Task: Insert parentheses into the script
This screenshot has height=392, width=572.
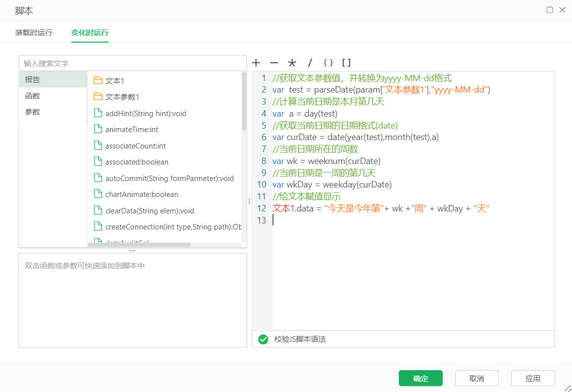Action: (328, 63)
